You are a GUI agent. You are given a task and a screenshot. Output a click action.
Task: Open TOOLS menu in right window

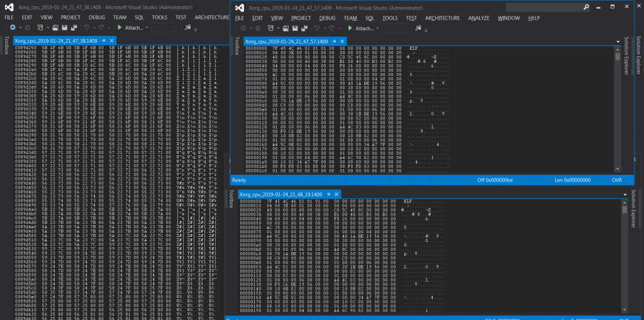390,18
